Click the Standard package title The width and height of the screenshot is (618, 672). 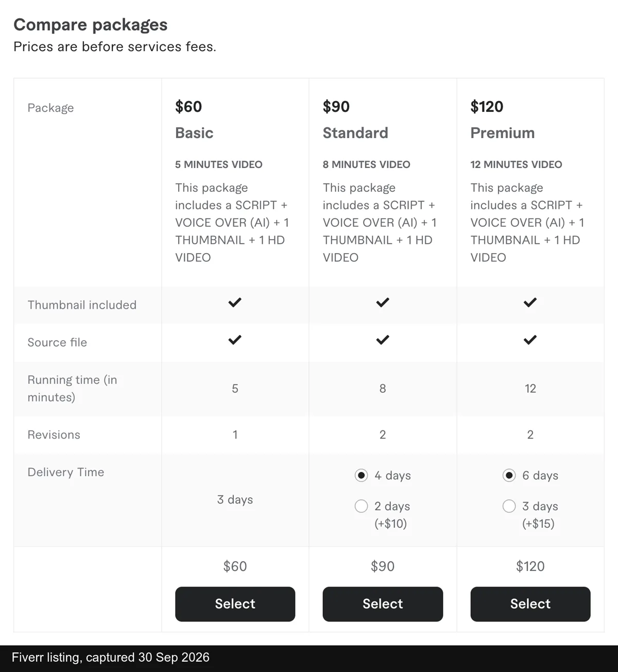coord(355,133)
